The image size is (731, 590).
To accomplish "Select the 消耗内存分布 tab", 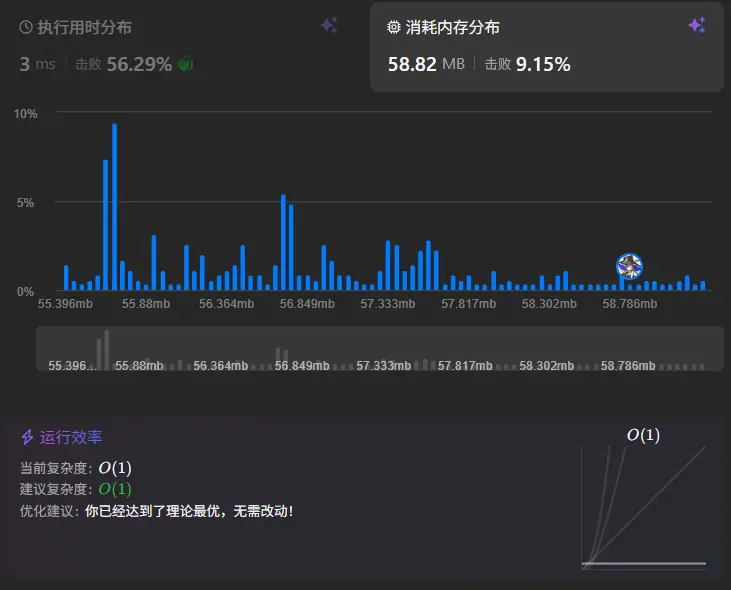I will point(452,28).
